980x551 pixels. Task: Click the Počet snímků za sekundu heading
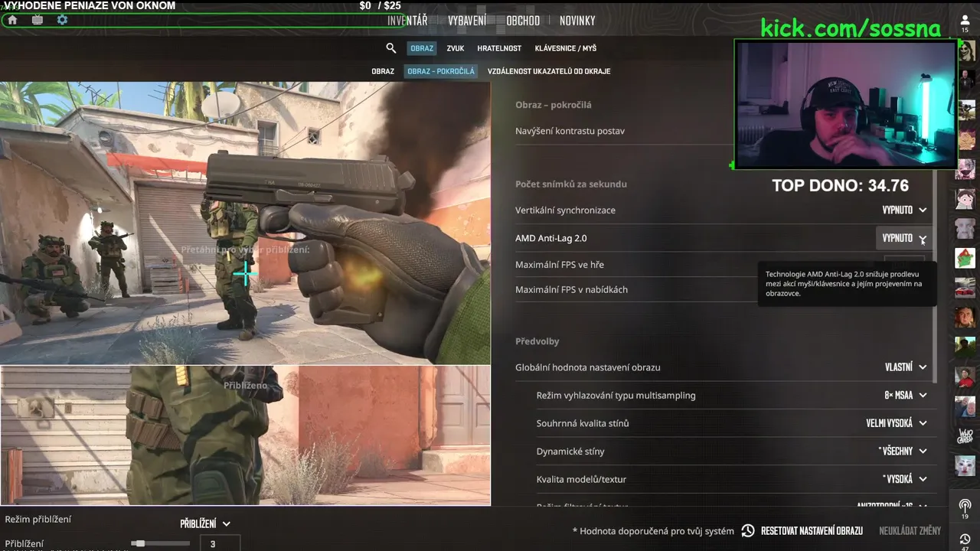[x=571, y=184]
